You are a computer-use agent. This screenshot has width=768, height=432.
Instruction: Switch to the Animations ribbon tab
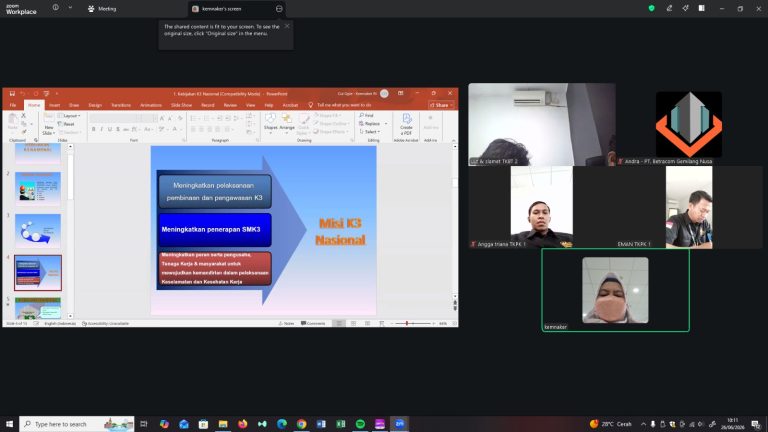pos(151,105)
